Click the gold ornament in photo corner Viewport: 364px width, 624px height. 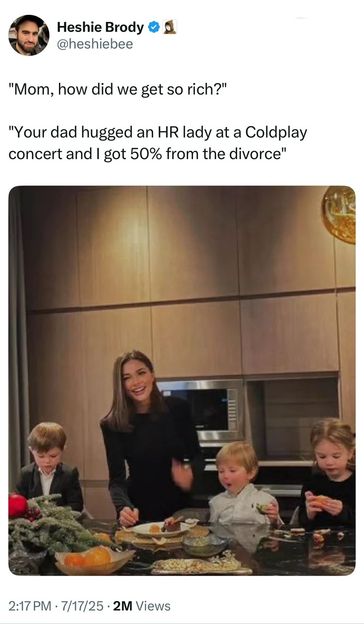pos(339,214)
